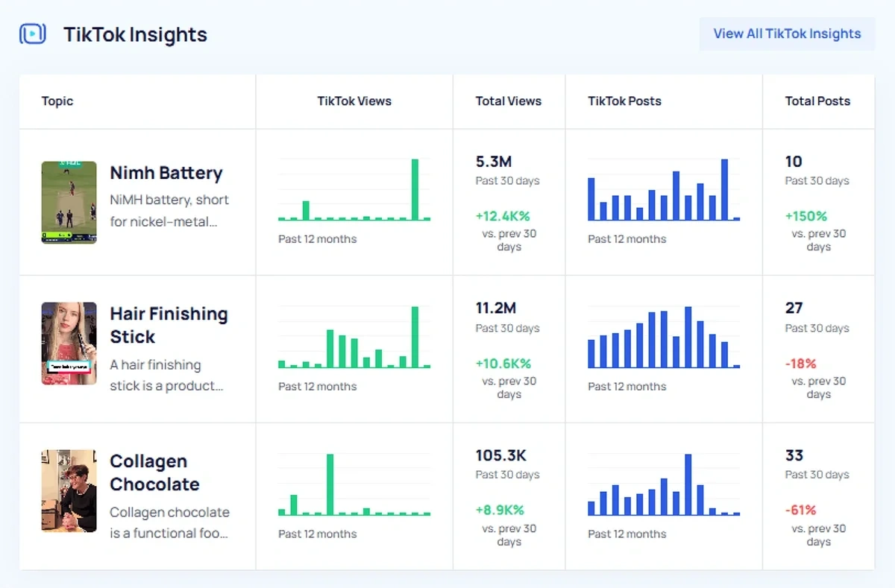Sort by the Total Views column header
This screenshot has width=895, height=588.
(x=509, y=101)
